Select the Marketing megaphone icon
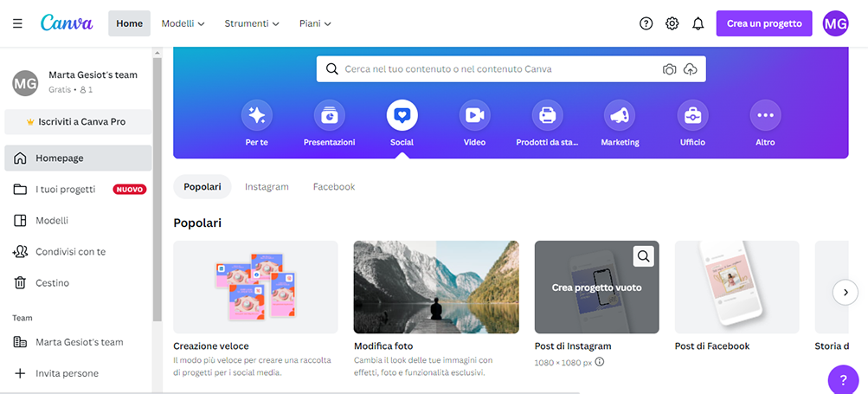868x394 pixels. [x=620, y=115]
